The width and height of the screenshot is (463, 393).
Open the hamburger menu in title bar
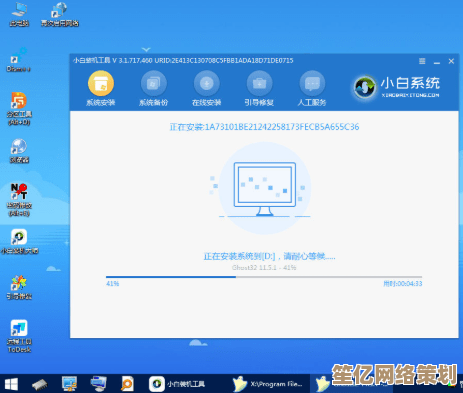click(x=422, y=61)
